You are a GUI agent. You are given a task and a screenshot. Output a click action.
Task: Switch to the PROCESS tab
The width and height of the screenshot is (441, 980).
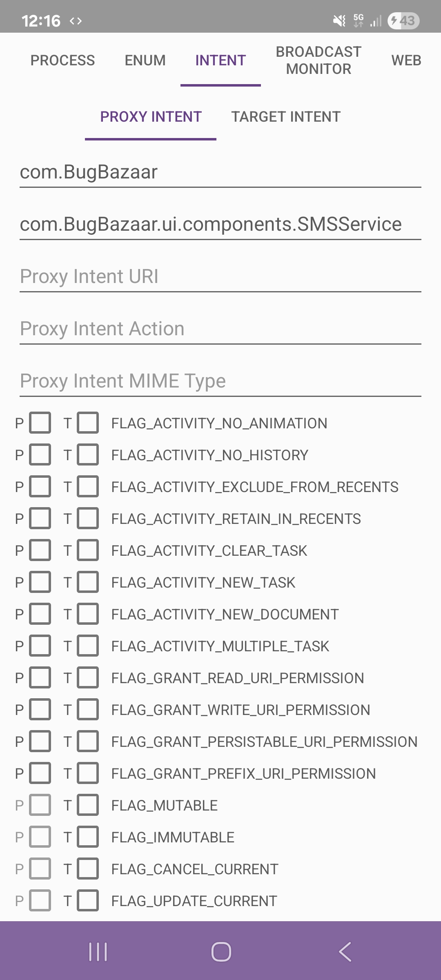(x=62, y=60)
